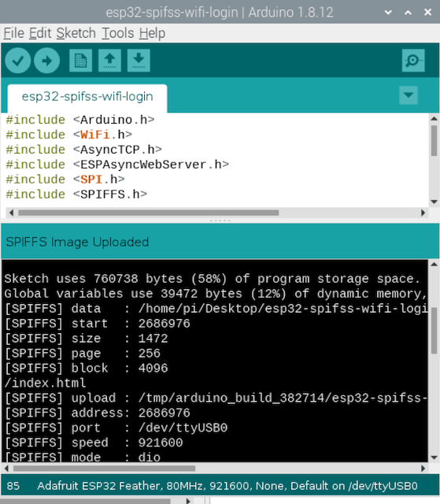Expand the tab options dropdown arrow
Viewport: 440px width, 504px height.
tap(409, 95)
